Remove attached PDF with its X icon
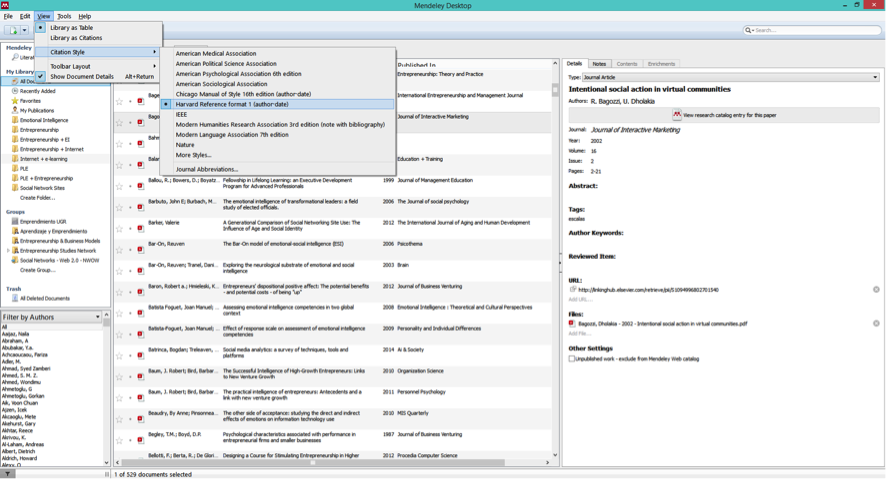This screenshot has height=479, width=886. tap(876, 324)
